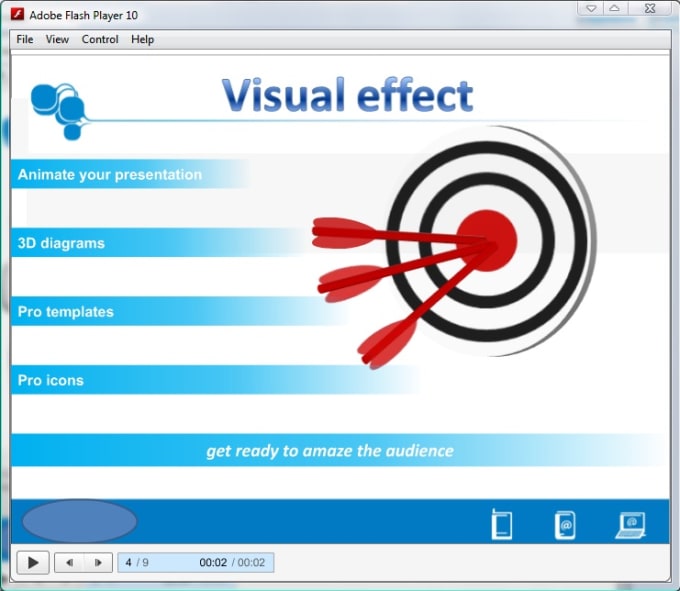Click the slide counter 4 / 9 field

(137, 562)
